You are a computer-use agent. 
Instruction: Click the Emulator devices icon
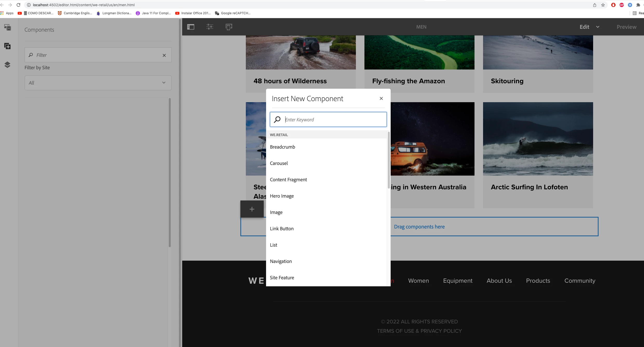click(x=229, y=27)
